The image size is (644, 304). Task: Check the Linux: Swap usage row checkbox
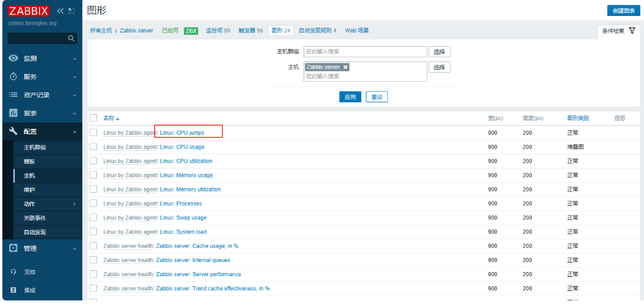(x=94, y=218)
